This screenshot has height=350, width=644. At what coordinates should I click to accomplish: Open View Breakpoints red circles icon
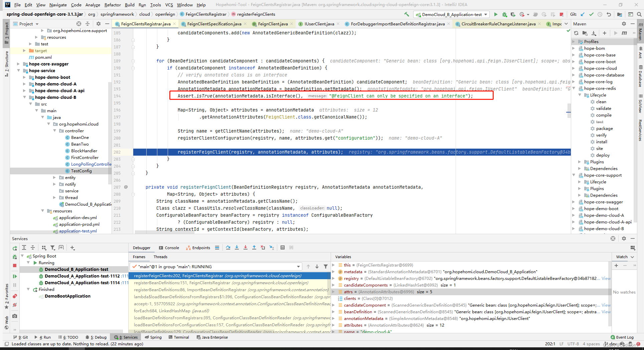pos(15,296)
